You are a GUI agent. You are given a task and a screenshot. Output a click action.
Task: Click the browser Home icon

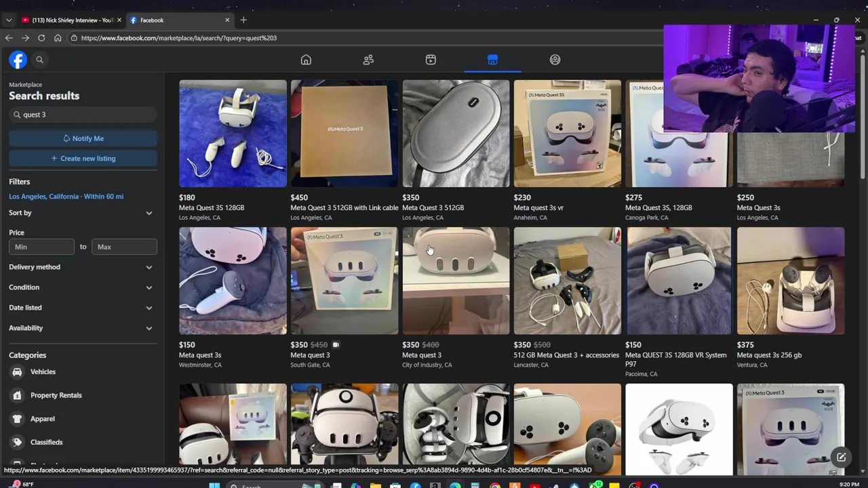point(58,38)
